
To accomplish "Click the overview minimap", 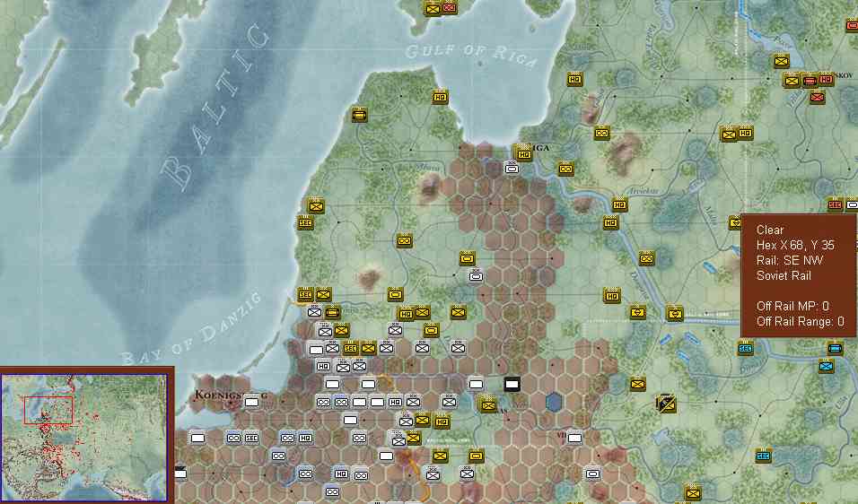I will click(85, 438).
